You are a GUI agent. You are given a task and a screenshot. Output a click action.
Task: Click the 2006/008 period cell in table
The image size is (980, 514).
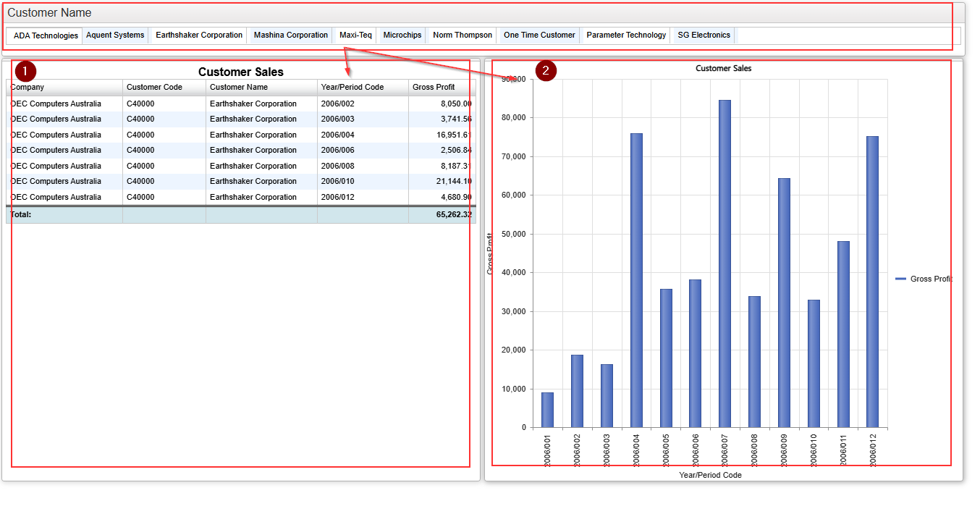(x=363, y=166)
